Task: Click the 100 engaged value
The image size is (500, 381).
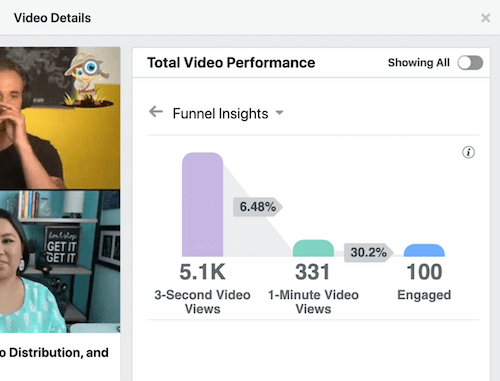Action: click(424, 272)
